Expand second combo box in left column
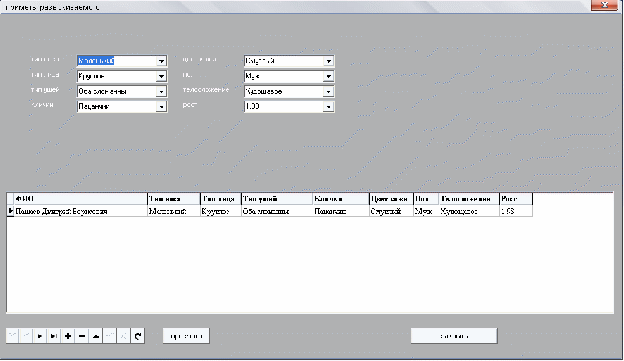 coord(161,76)
